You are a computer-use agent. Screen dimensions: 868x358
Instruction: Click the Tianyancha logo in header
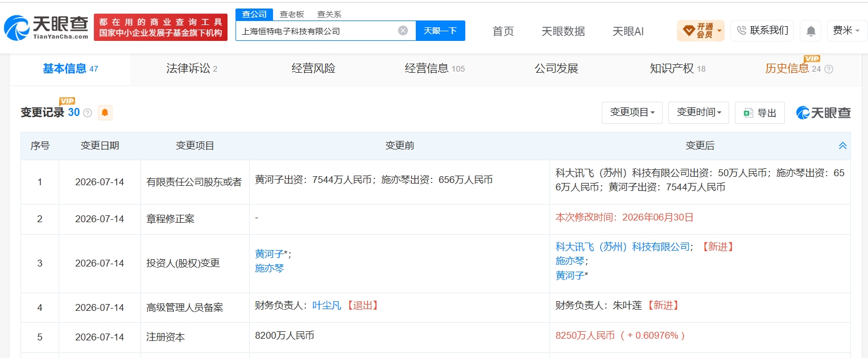pos(47,27)
